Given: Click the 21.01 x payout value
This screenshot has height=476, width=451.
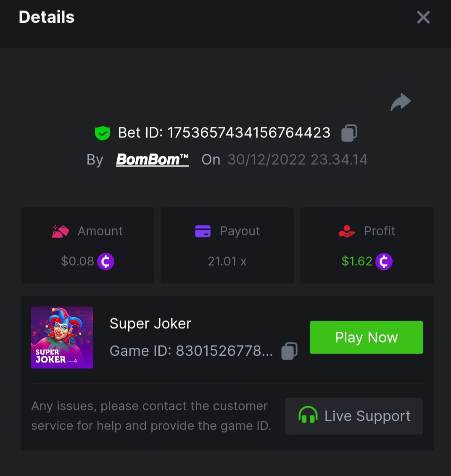Looking at the screenshot, I should click(x=227, y=262).
